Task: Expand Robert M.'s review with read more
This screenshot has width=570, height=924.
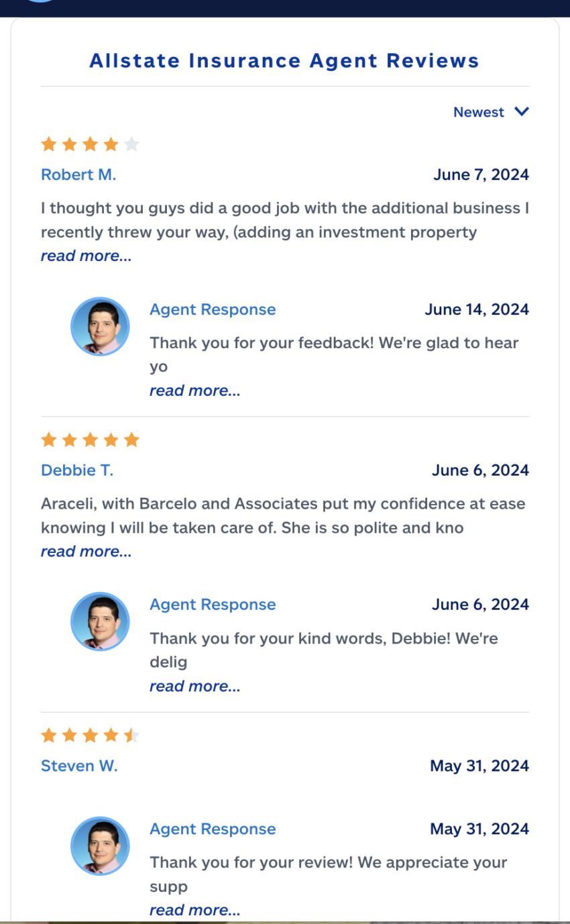Action: (x=86, y=256)
